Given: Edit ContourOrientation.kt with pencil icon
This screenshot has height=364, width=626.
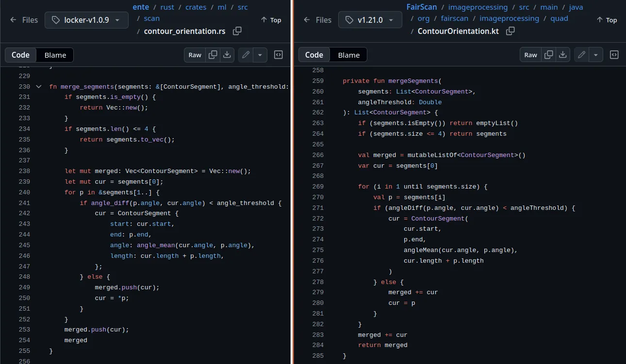Looking at the screenshot, I should click(x=581, y=55).
